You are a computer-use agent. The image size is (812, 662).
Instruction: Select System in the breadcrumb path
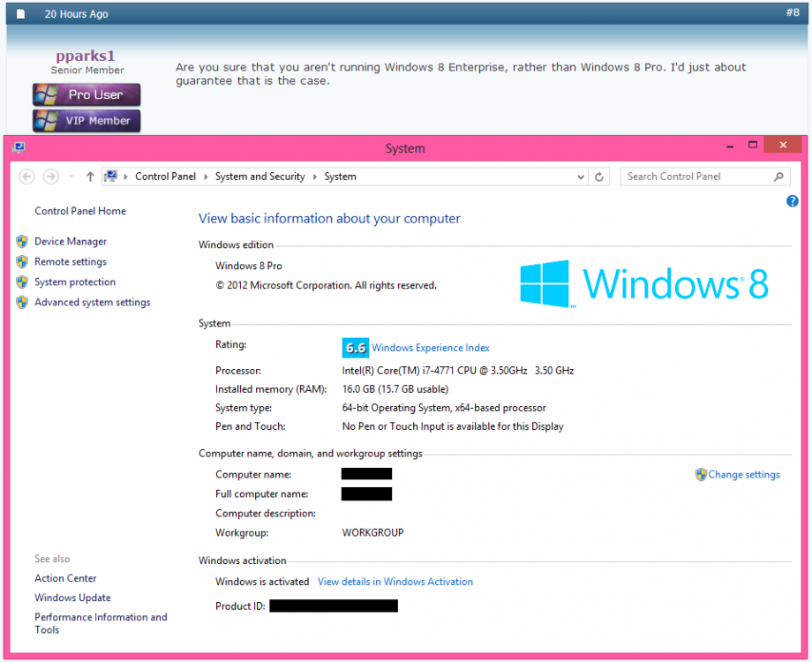pos(340,177)
